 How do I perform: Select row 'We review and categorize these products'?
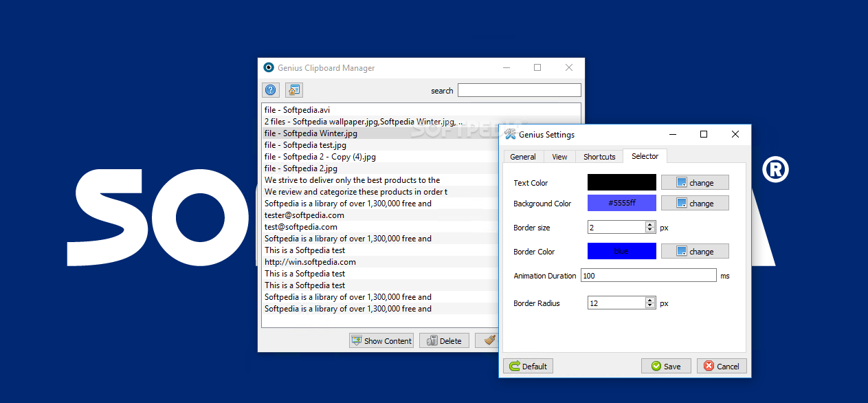click(x=381, y=191)
